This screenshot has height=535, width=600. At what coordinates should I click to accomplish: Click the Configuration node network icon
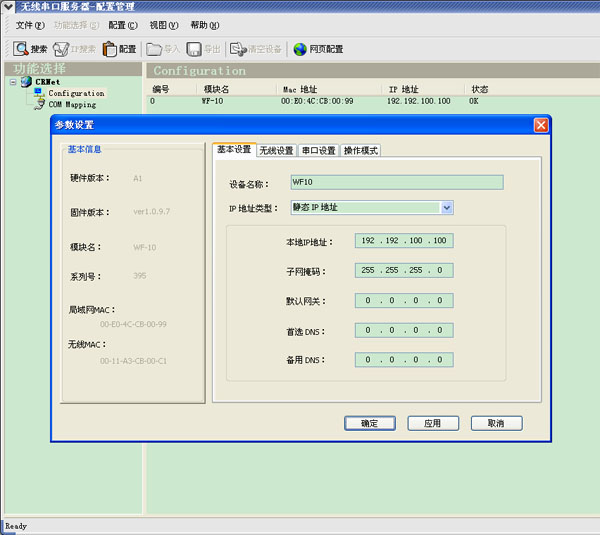39,92
